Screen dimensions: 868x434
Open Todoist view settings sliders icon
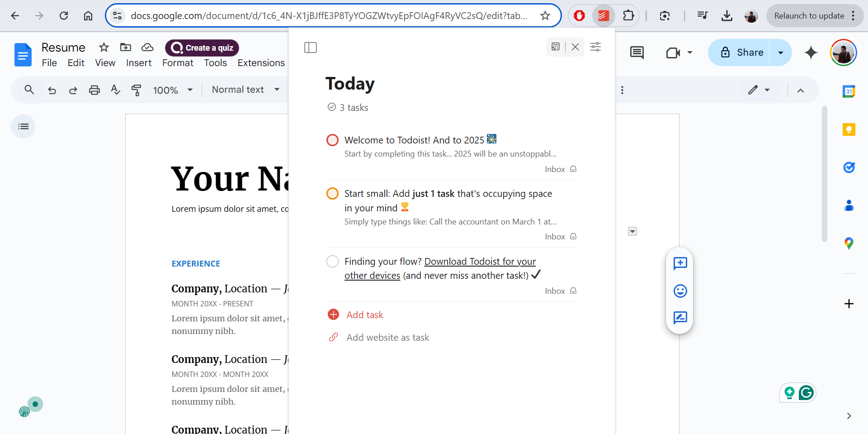(x=595, y=47)
